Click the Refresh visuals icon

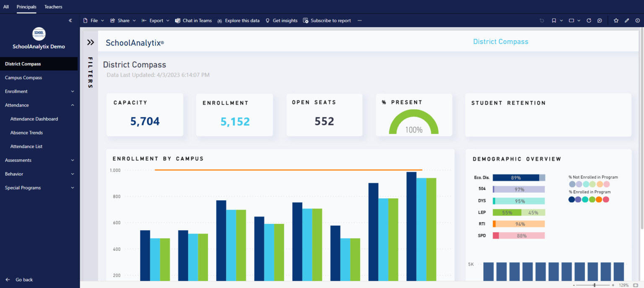point(589,21)
